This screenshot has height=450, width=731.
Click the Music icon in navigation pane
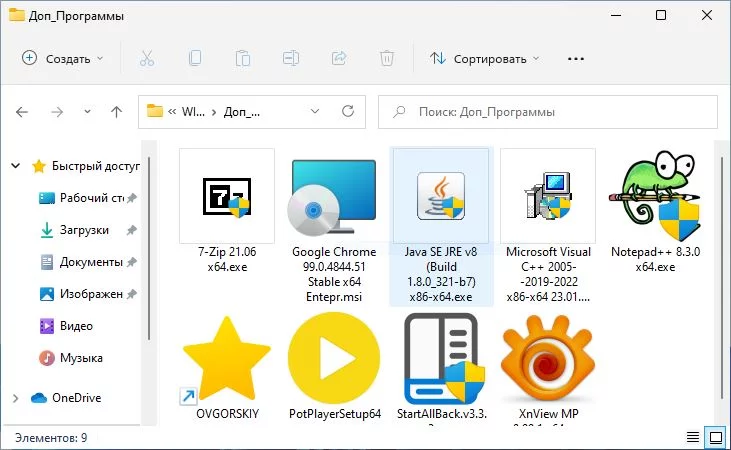[47, 358]
